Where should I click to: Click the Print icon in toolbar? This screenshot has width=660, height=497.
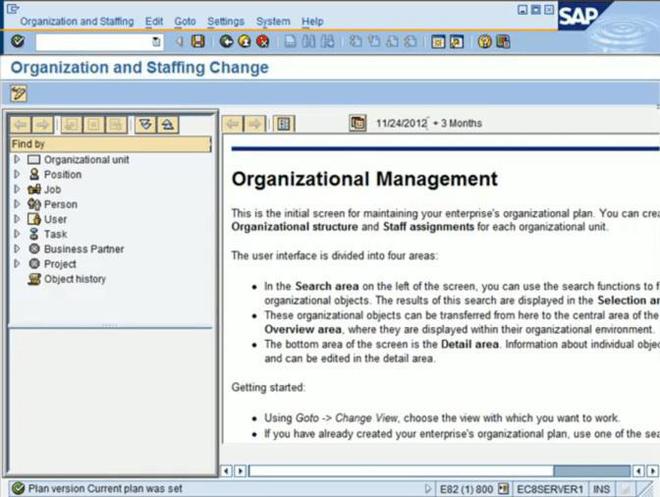[290, 41]
